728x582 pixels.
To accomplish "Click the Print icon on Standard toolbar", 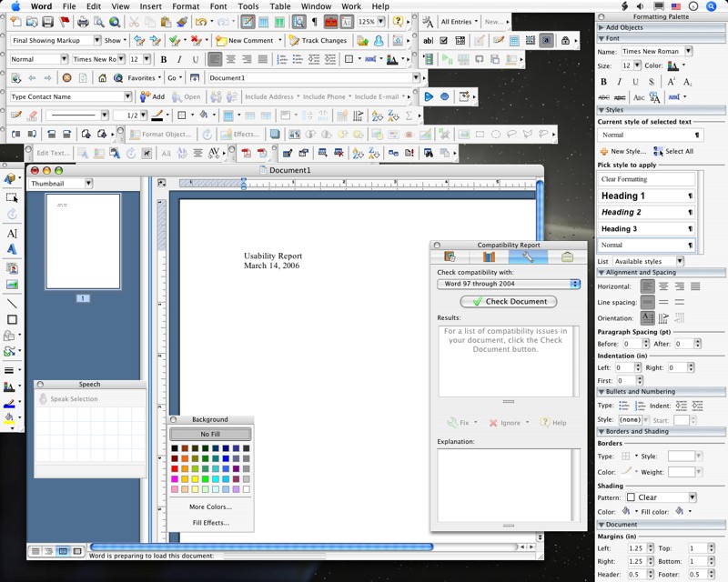I will coord(83,22).
